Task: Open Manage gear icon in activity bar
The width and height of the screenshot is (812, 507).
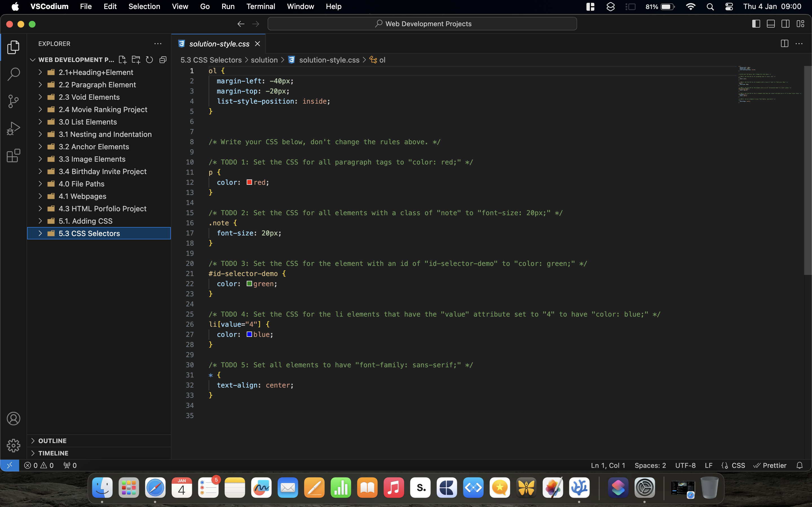Action: tap(14, 445)
